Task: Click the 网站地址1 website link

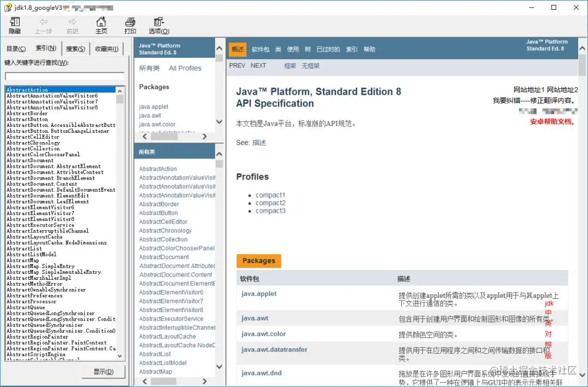Action: pos(529,90)
